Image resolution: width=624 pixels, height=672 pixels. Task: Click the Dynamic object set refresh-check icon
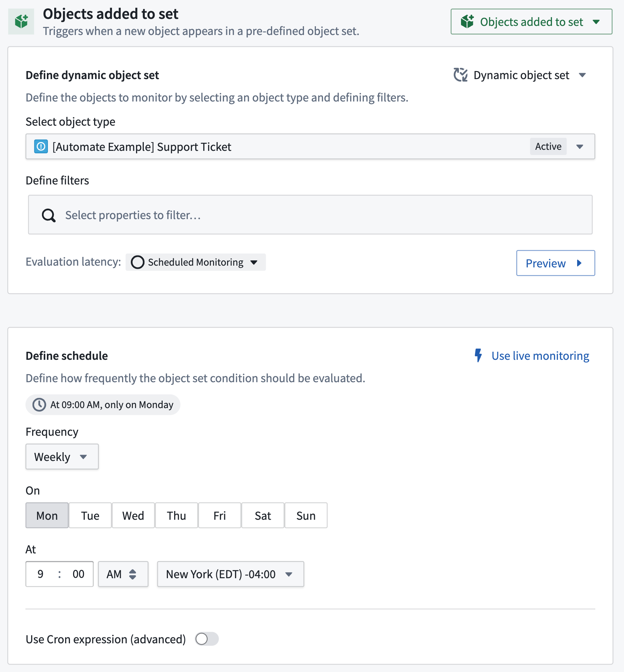pos(461,75)
